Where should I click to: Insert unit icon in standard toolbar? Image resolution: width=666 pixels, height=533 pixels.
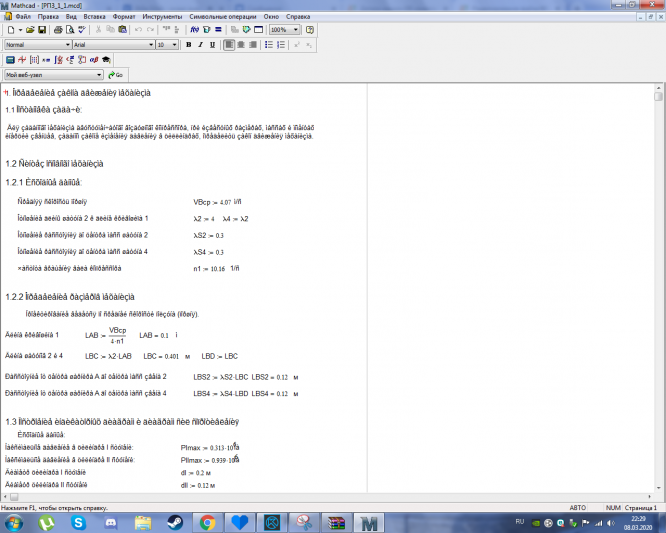point(206,30)
